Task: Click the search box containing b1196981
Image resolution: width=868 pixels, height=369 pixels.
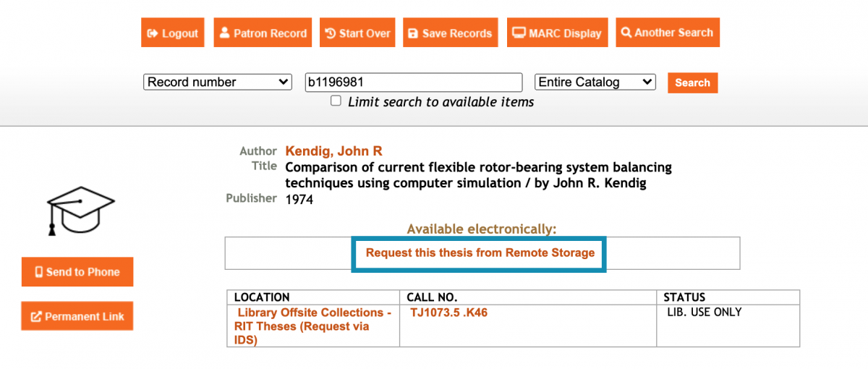Action: tap(413, 82)
